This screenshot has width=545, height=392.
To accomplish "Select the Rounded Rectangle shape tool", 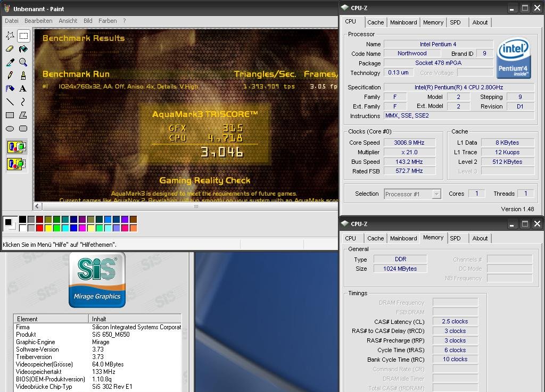I will 23,129.
